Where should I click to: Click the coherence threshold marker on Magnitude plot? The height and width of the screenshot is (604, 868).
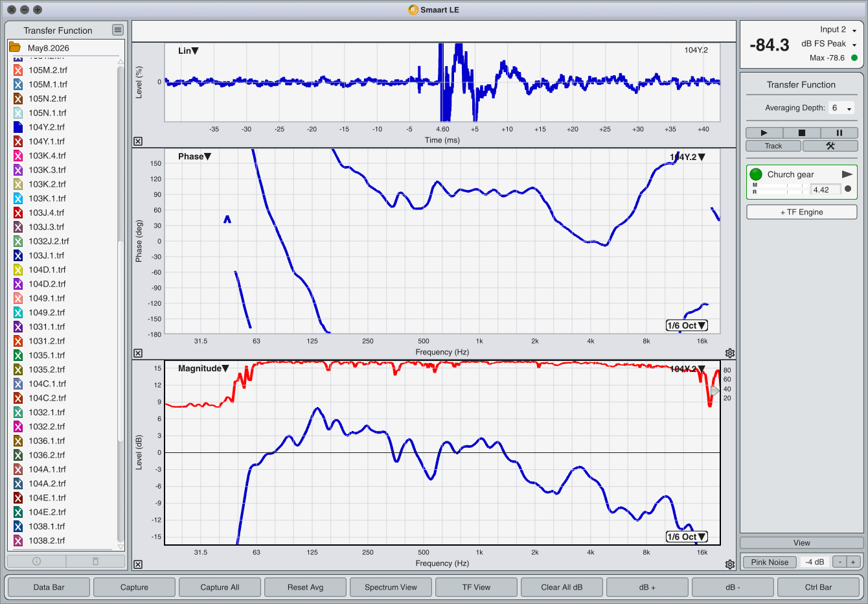714,390
